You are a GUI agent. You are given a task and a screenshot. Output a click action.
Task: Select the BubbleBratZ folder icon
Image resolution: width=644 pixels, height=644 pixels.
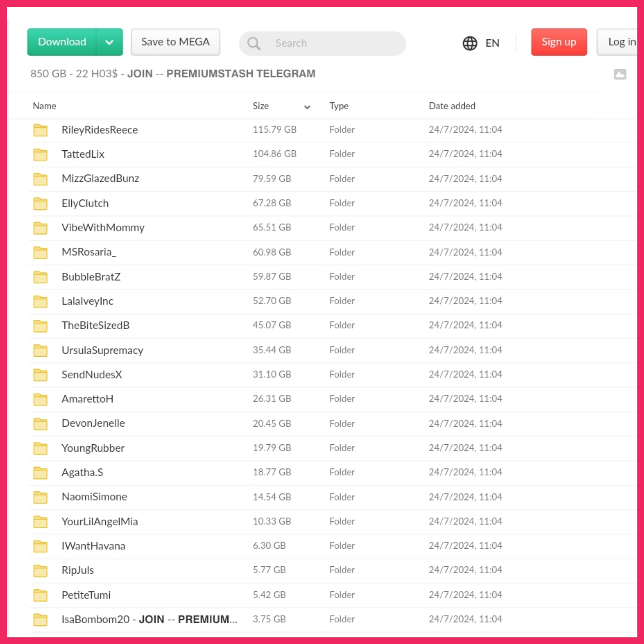40,277
